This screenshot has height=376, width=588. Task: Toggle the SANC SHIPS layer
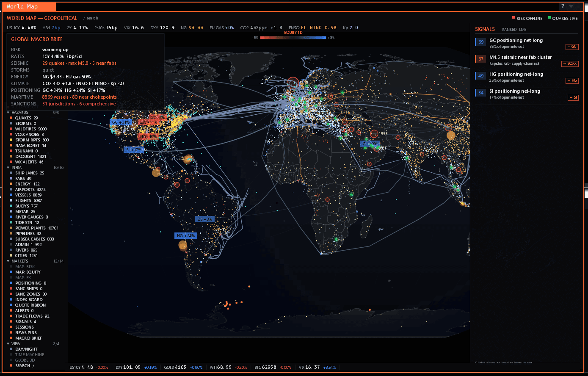[26, 288]
